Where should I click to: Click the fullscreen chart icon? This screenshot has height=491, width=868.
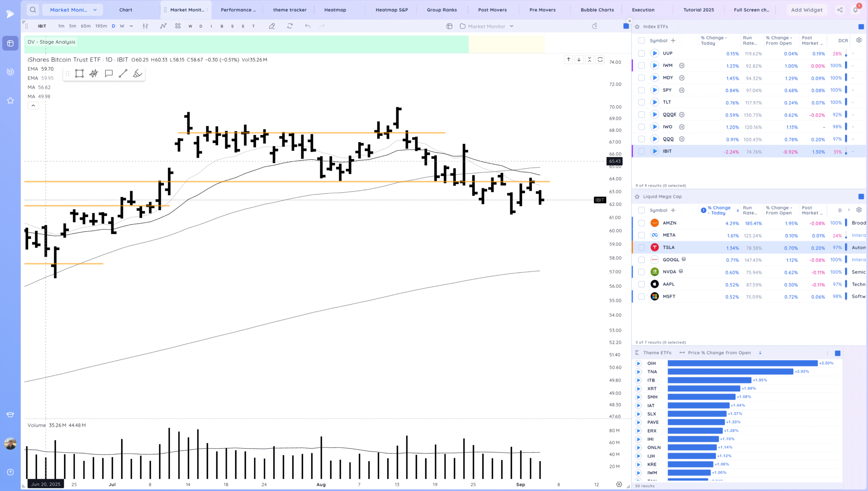[600, 60]
